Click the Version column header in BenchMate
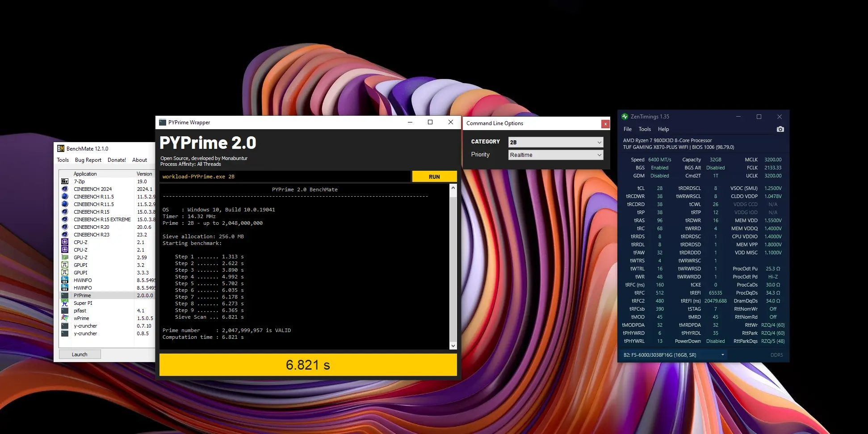Image resolution: width=868 pixels, height=434 pixels. [x=144, y=174]
